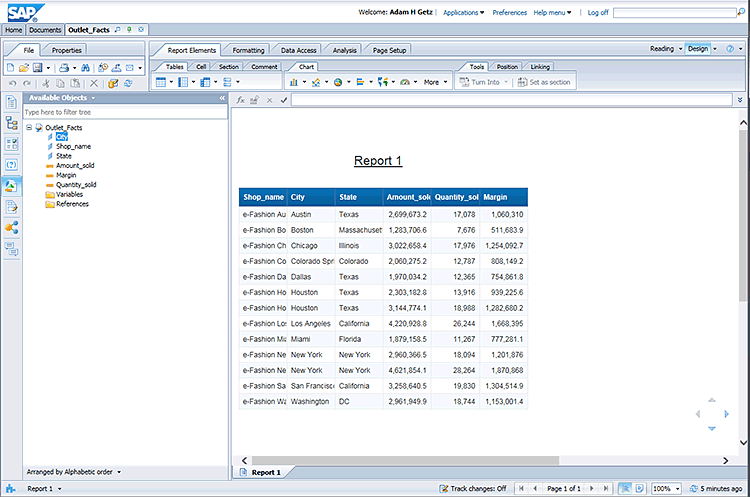Image resolution: width=750 pixels, height=497 pixels.
Task: Collapse the Available Objects side panel
Action: (x=222, y=98)
